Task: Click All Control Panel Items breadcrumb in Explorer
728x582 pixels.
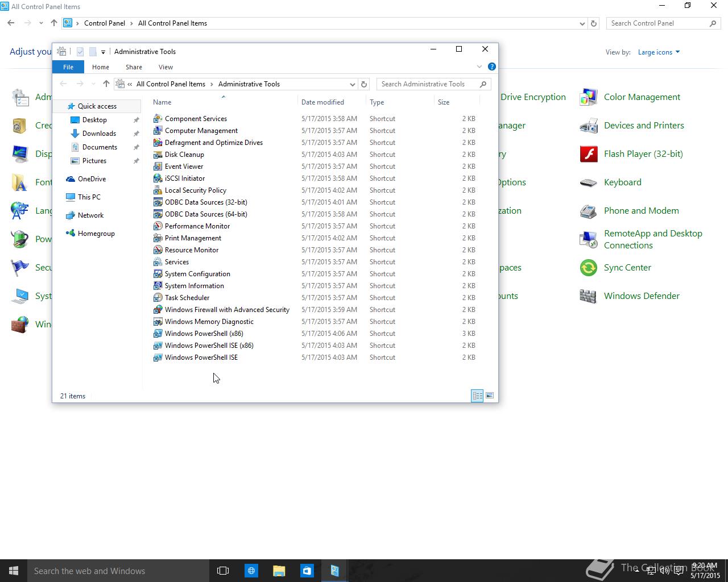Action: pyautogui.click(x=171, y=84)
